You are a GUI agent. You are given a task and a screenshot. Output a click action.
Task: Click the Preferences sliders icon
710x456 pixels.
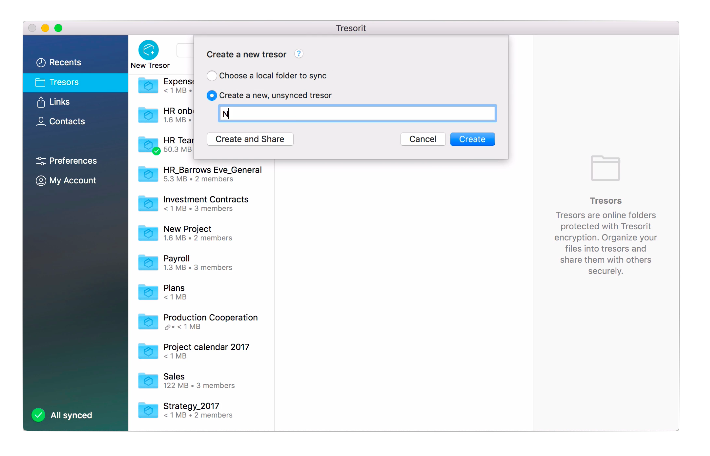click(x=41, y=161)
